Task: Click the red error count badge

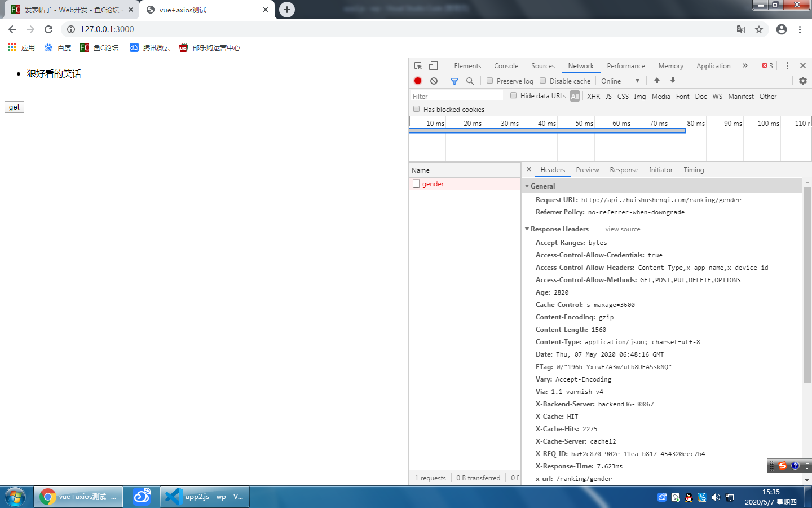Action: 767,65
